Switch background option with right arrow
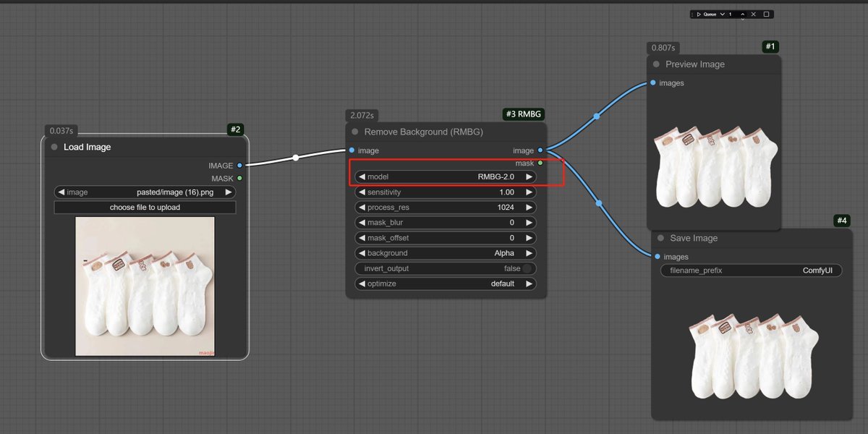868x434 pixels. [x=529, y=253]
